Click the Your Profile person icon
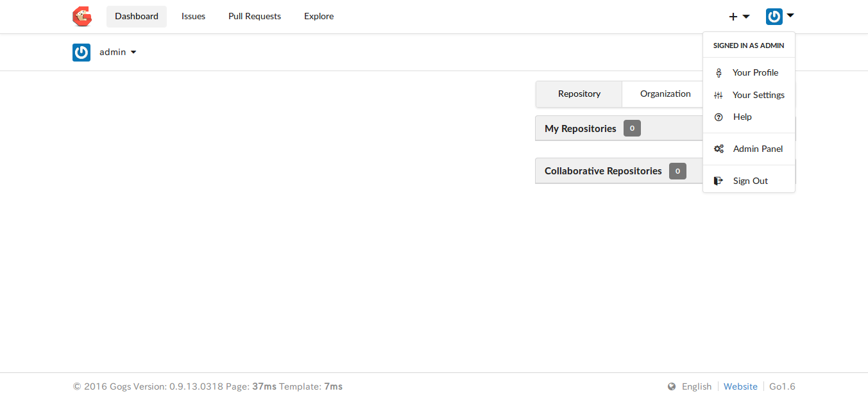Image resolution: width=868 pixels, height=398 pixels. point(719,73)
